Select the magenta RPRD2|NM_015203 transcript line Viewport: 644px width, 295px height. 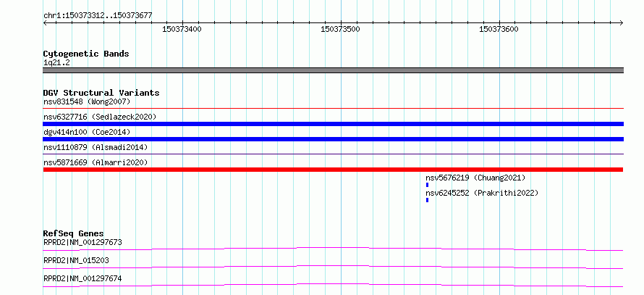[333, 267]
